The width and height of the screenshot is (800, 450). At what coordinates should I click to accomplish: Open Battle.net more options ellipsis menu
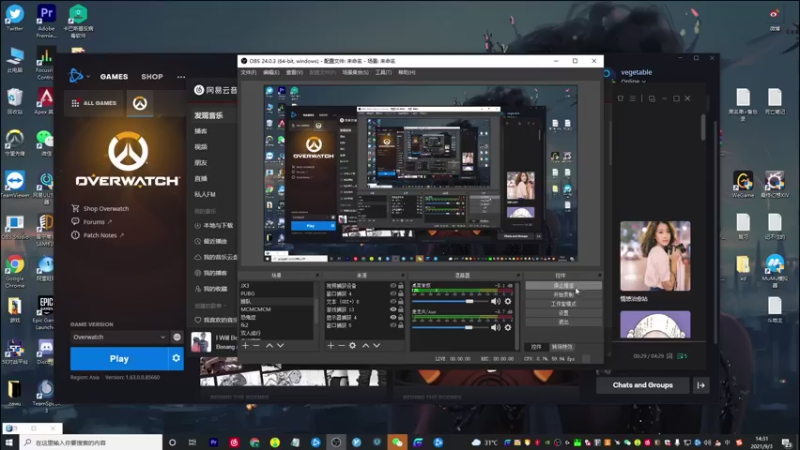(x=181, y=77)
